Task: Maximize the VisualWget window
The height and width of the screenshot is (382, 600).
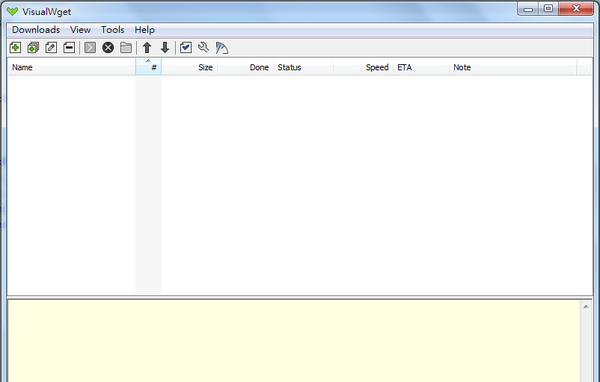Action: pyautogui.click(x=548, y=8)
